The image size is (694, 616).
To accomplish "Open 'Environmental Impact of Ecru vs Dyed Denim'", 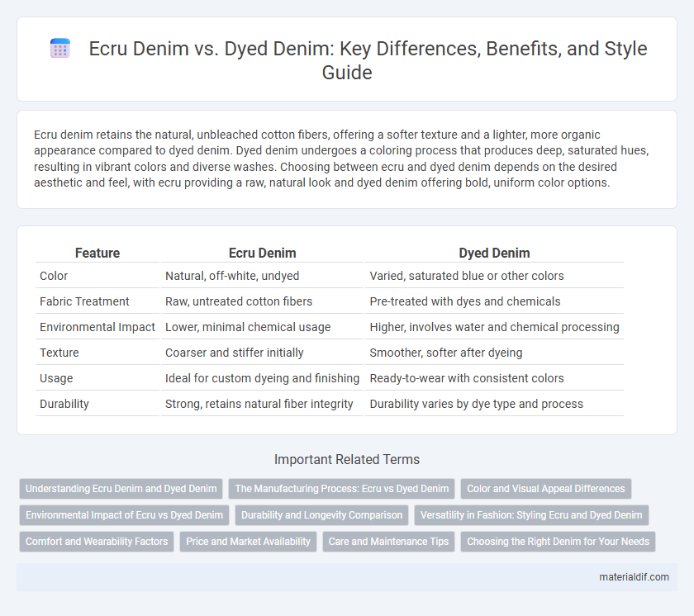I will (x=125, y=515).
